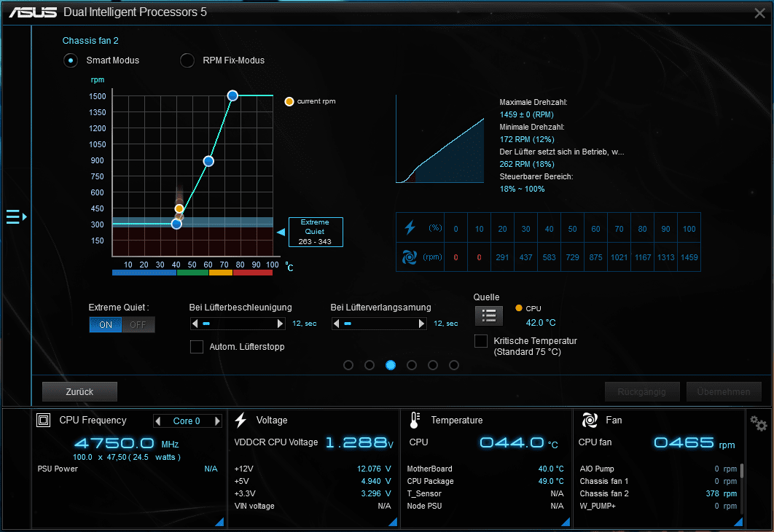This screenshot has height=532, width=774.
Task: Select RPM Fix-Modus radio button
Action: 187,60
